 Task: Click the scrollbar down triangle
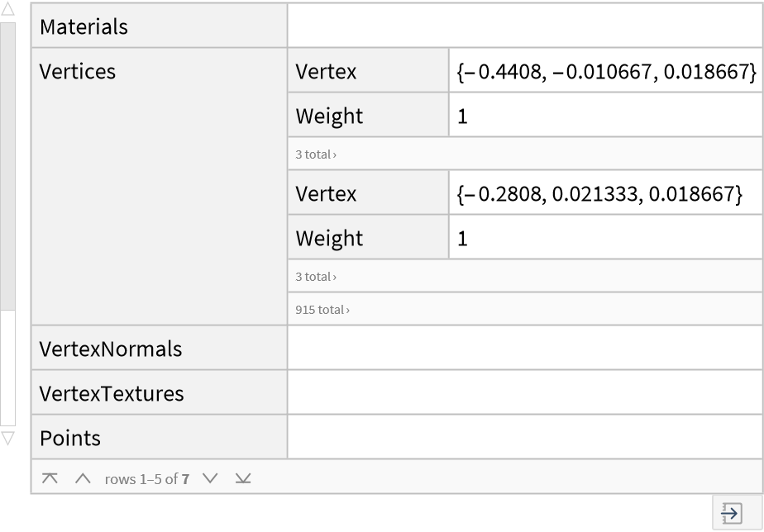coord(7,438)
